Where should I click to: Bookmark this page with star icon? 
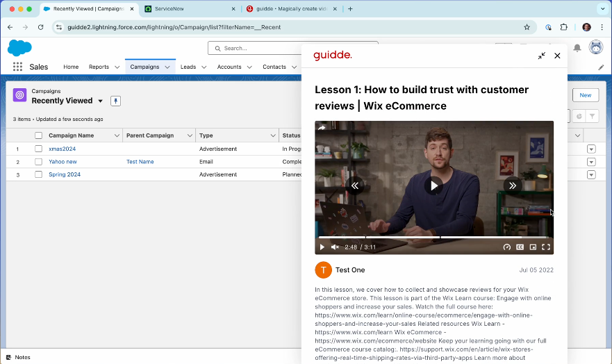click(x=527, y=27)
